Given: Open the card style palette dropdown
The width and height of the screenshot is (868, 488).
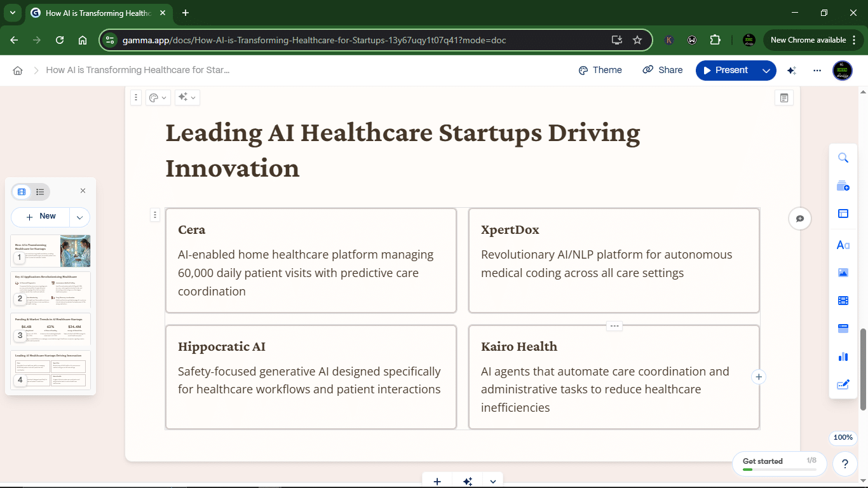Looking at the screenshot, I should [x=157, y=97].
